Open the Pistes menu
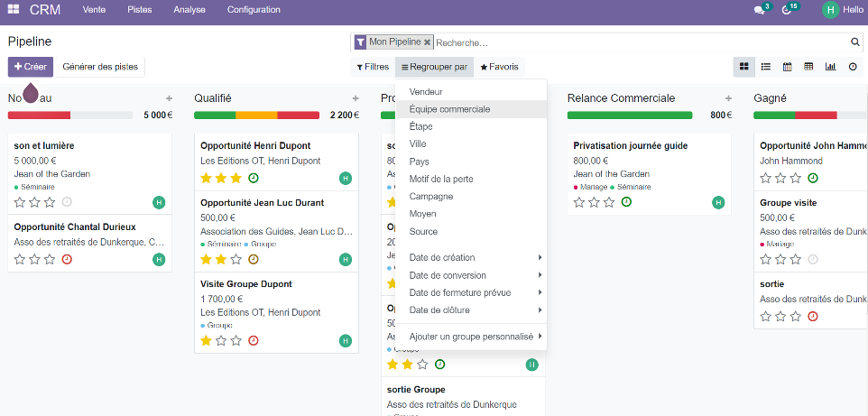This screenshot has height=416, width=868. [x=140, y=10]
